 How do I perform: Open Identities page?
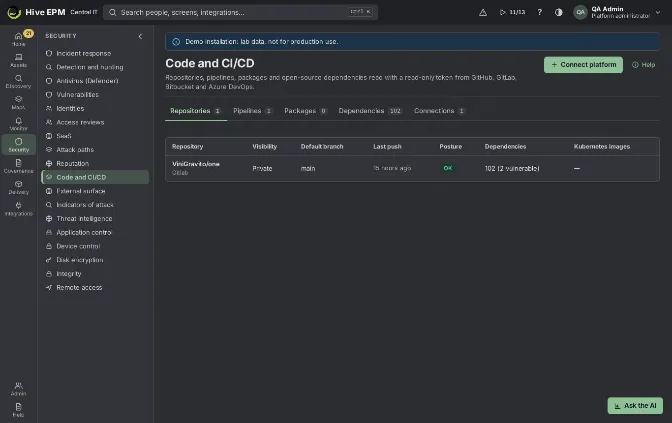pos(95,108)
